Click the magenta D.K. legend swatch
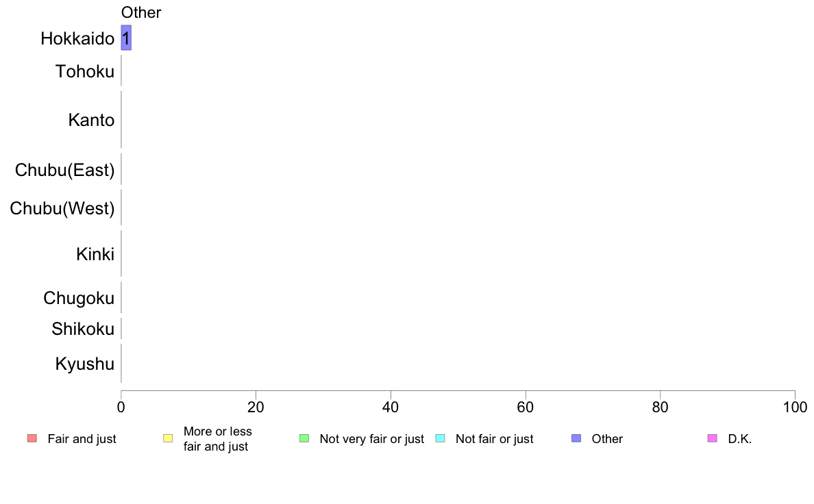This screenshot has width=814, height=504. [x=713, y=438]
